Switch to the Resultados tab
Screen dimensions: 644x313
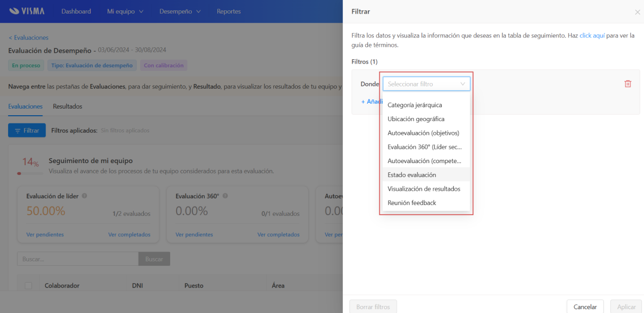pyautogui.click(x=67, y=107)
